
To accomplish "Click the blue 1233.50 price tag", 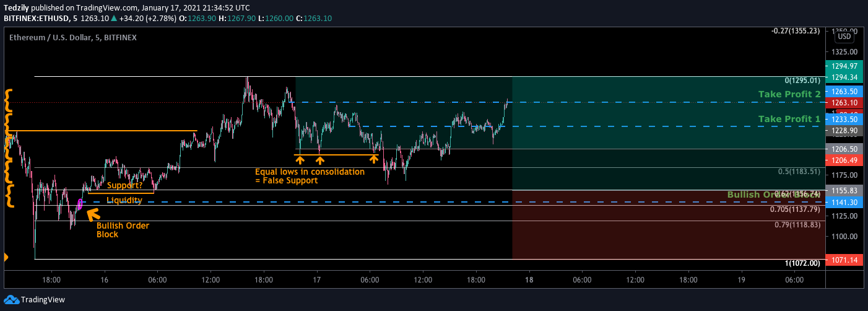I will click(x=844, y=119).
